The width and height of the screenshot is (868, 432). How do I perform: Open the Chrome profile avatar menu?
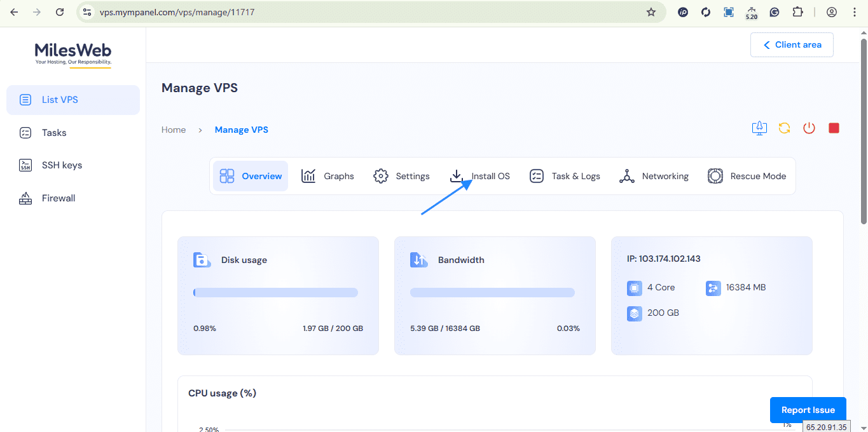832,12
